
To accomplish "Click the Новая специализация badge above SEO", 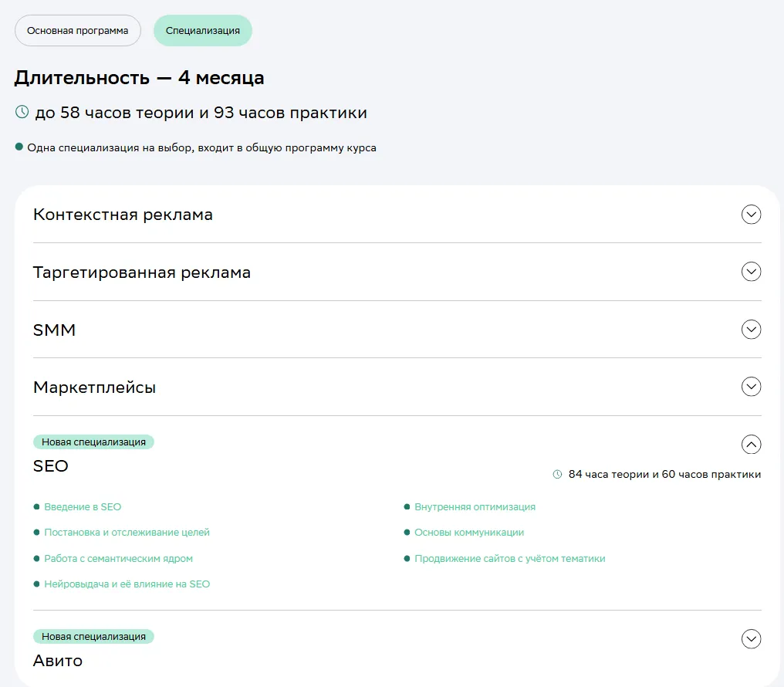I will pos(93,442).
